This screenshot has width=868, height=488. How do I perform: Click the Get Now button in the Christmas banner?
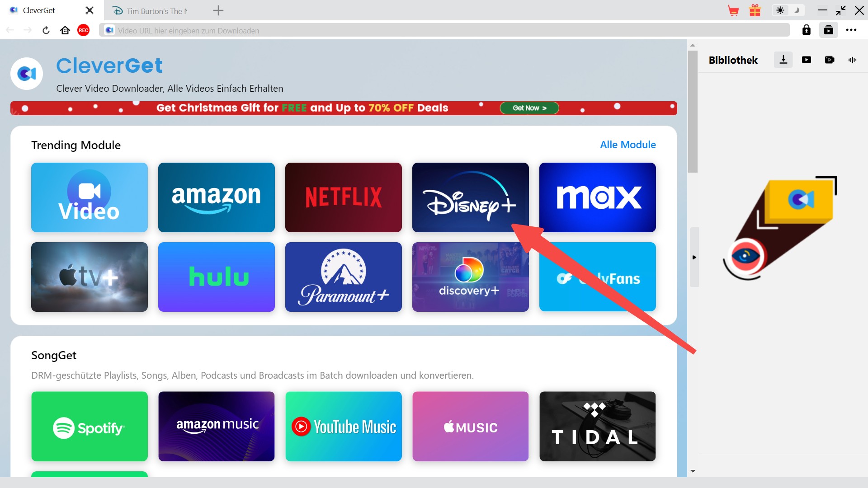click(x=529, y=108)
